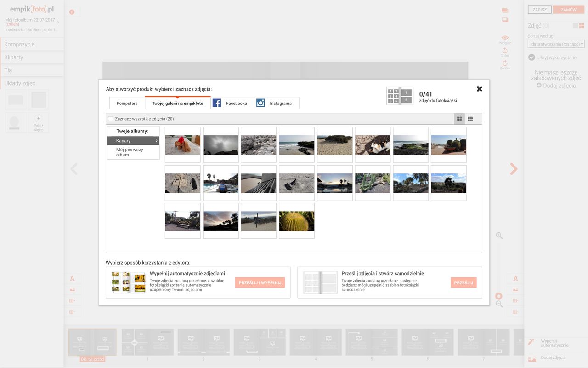Select the red toy photo thumbnail
Image resolution: width=588 pixels, height=368 pixels.
click(183, 144)
